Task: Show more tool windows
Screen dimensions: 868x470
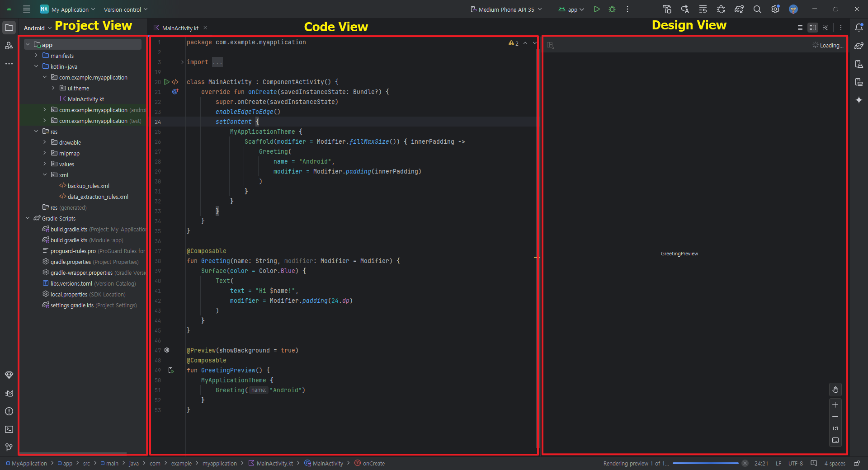Action: 9,64
